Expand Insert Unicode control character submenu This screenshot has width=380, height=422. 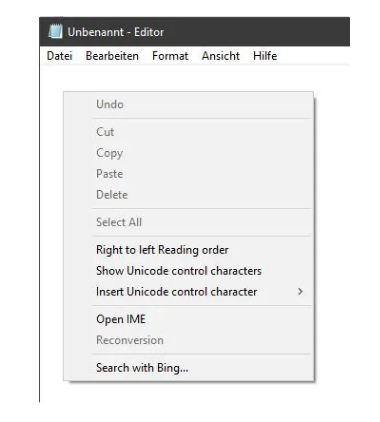point(188,292)
